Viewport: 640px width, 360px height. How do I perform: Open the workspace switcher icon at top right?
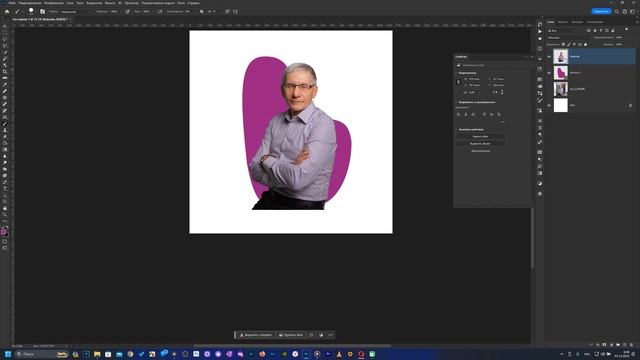[632, 12]
